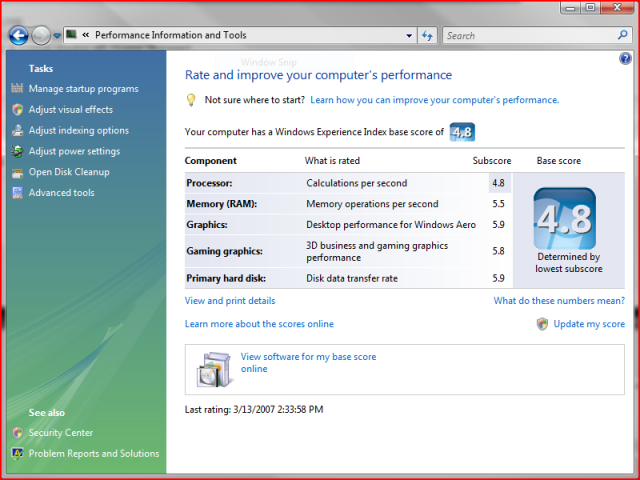Viewport: 640px width, 480px height.
Task: Open Adjust visual effects task
Action: click(71, 109)
